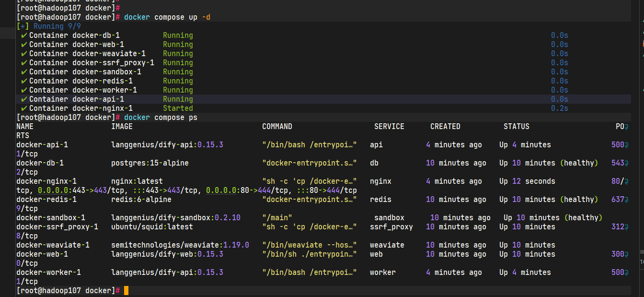This screenshot has height=297, width=644.
Task: Click the NAME column header
Action: pos(25,127)
